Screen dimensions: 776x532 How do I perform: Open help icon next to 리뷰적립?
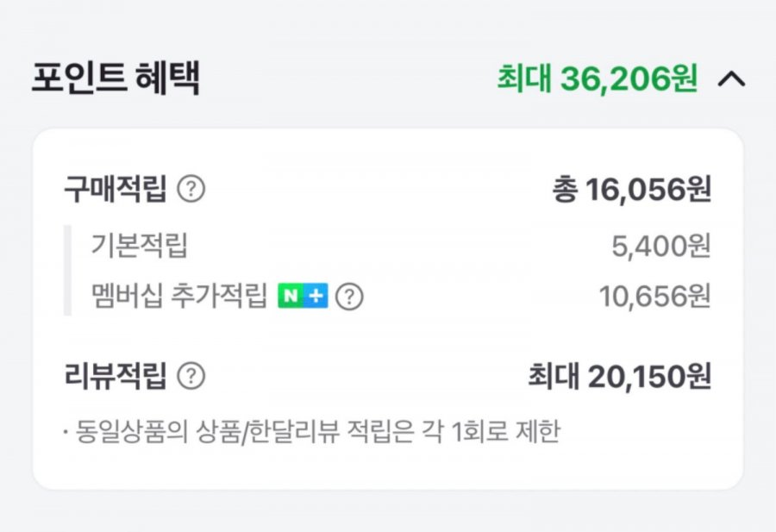(191, 376)
